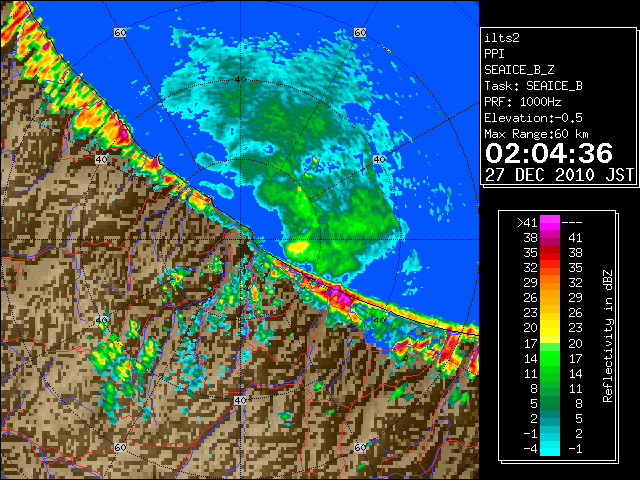Select the "PPI" scan type label
The width and height of the screenshot is (640, 480).
pos(494,54)
